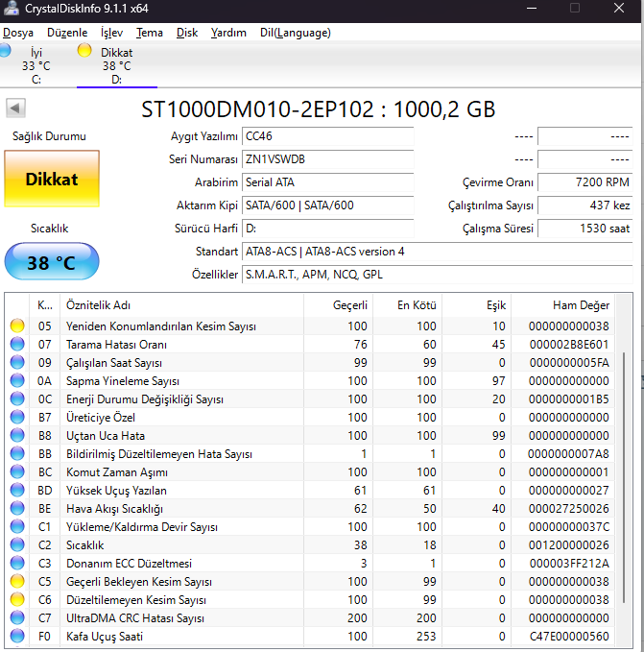
Task: Click the Ham Değer column header
Action: 563,305
